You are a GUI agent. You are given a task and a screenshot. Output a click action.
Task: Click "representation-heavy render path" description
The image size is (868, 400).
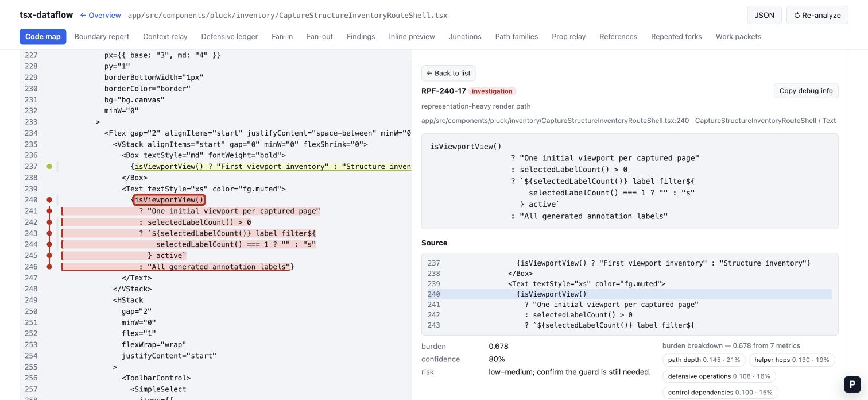476,106
